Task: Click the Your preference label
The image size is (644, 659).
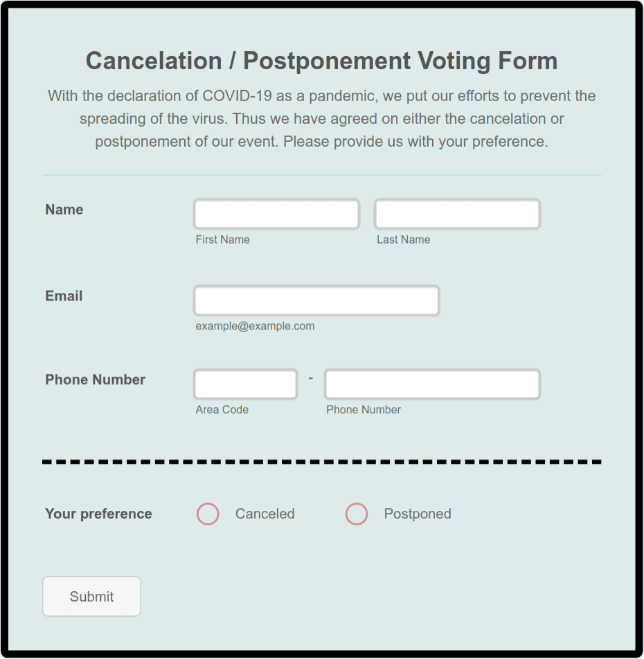Action: pyautogui.click(x=98, y=514)
